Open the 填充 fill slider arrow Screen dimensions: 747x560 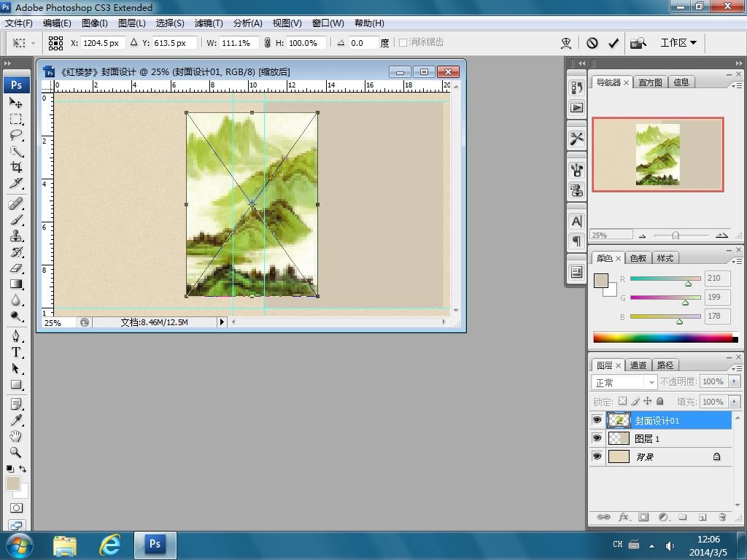click(x=734, y=402)
